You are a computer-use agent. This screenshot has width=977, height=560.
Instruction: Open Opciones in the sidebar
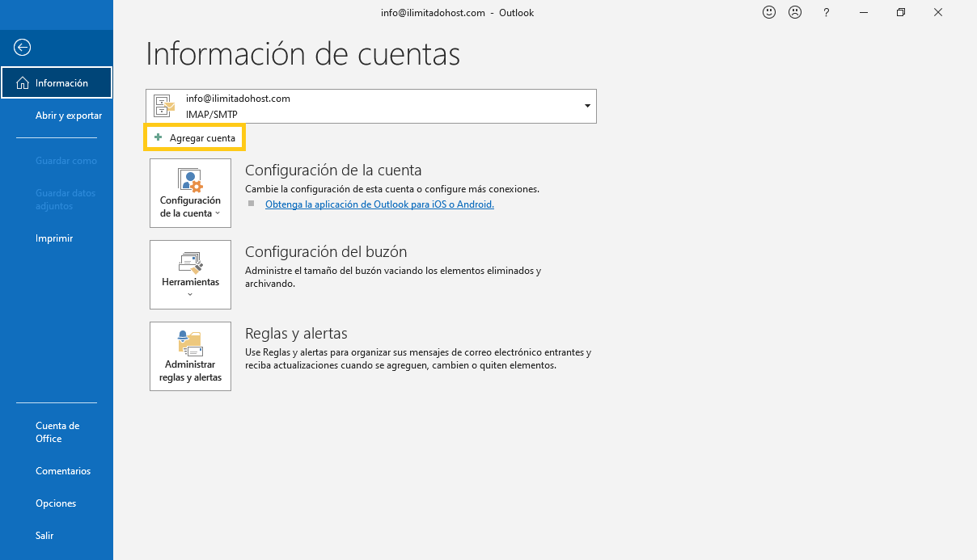(56, 503)
